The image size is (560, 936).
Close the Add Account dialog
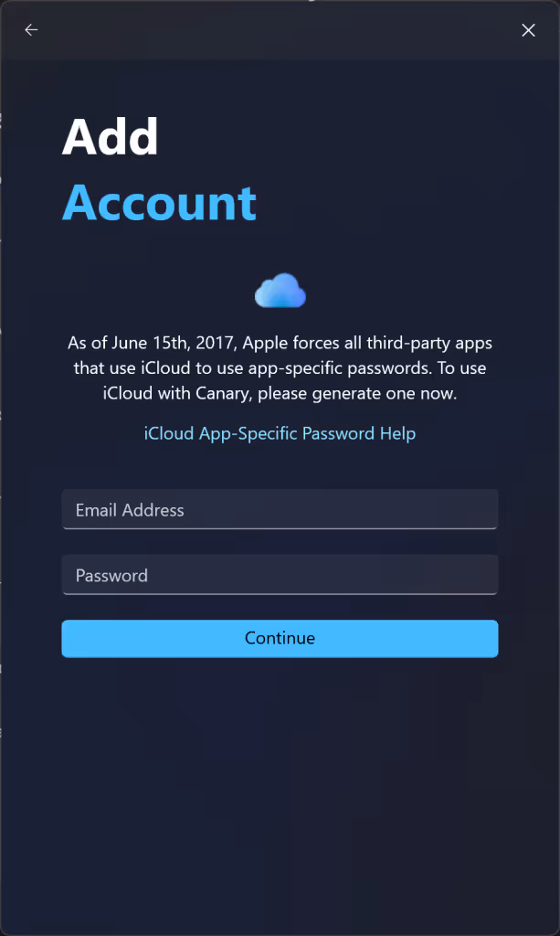pyautogui.click(x=528, y=30)
